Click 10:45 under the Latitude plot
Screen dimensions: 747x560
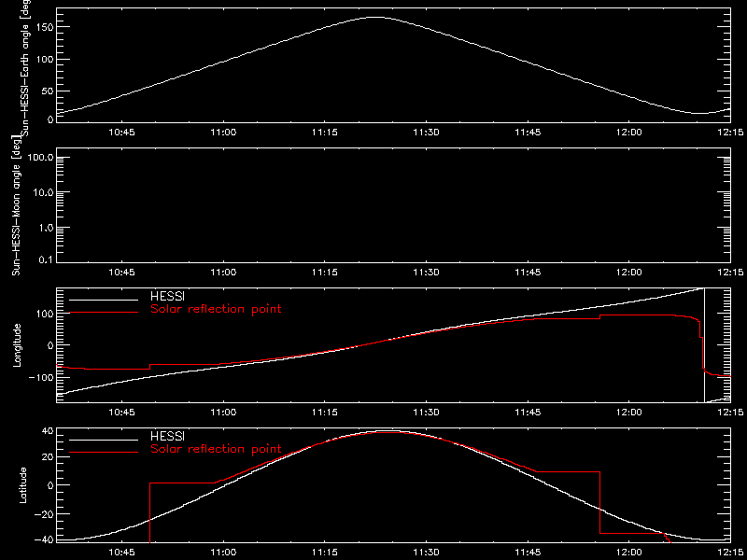coord(122,553)
